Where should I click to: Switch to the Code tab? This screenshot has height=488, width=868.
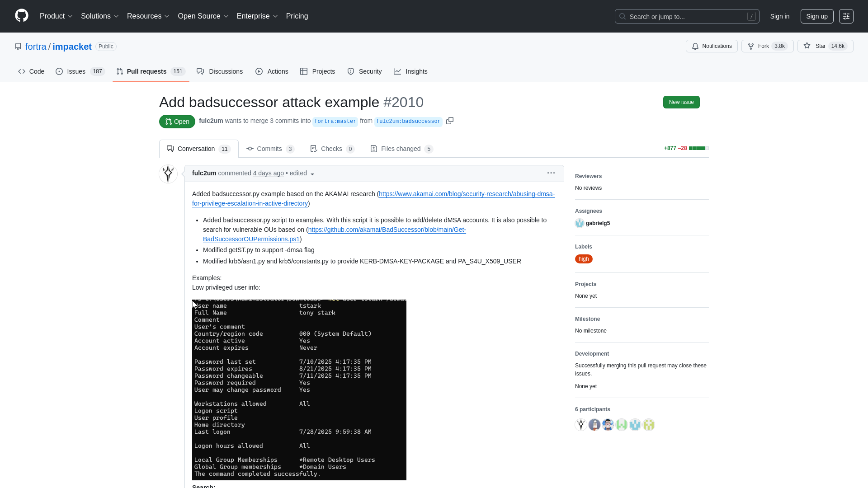tap(31, 71)
